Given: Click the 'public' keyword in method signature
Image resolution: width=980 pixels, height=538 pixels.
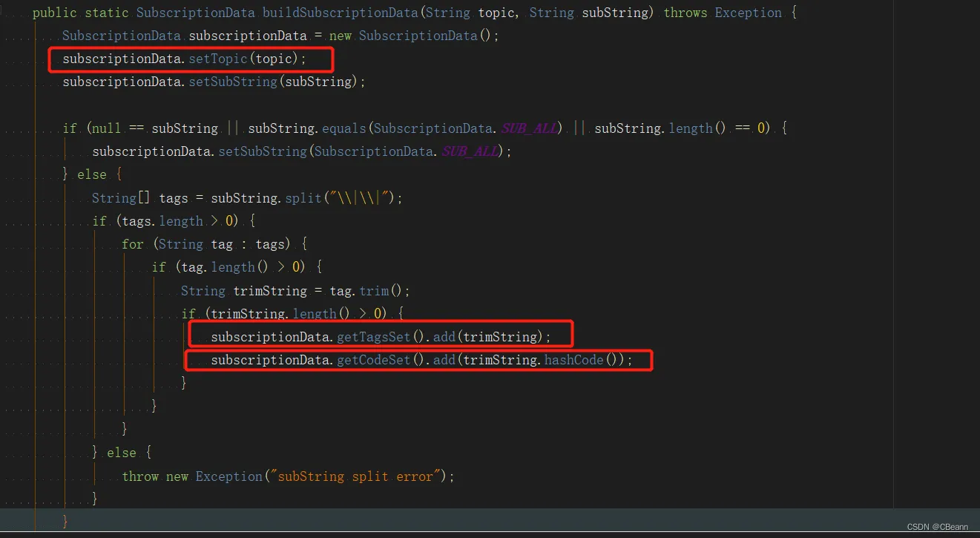Looking at the screenshot, I should click(55, 13).
